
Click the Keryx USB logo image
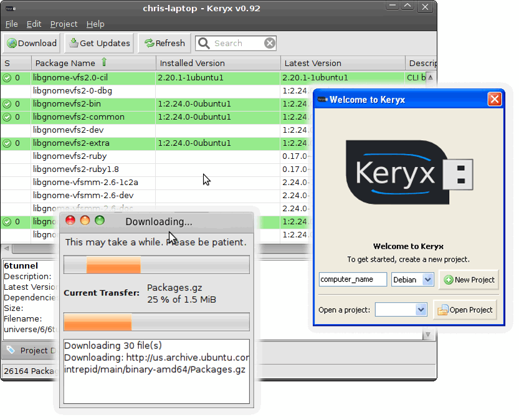(409, 172)
